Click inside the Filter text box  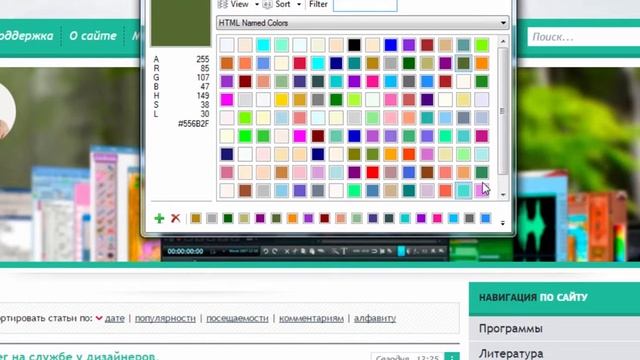point(365,5)
